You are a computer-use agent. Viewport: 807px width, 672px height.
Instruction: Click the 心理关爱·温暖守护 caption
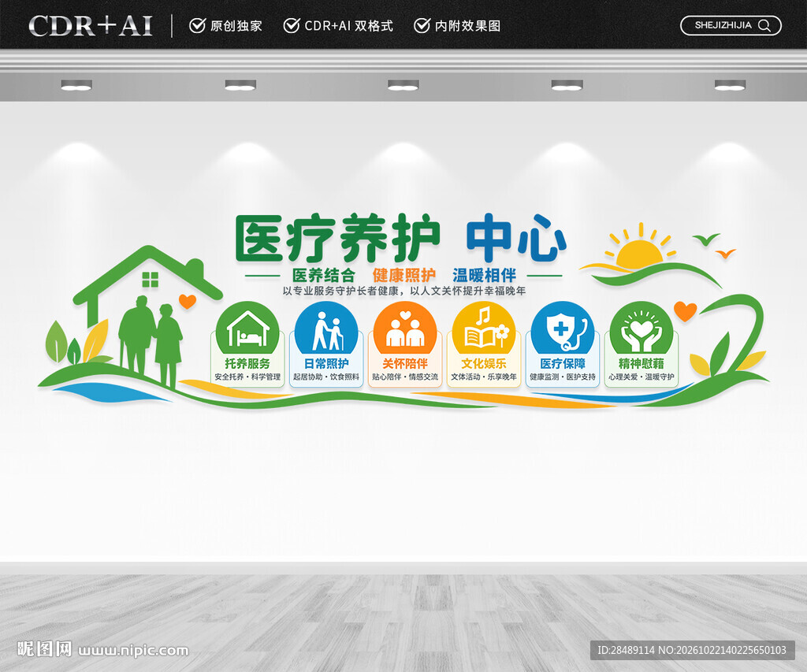(x=642, y=377)
